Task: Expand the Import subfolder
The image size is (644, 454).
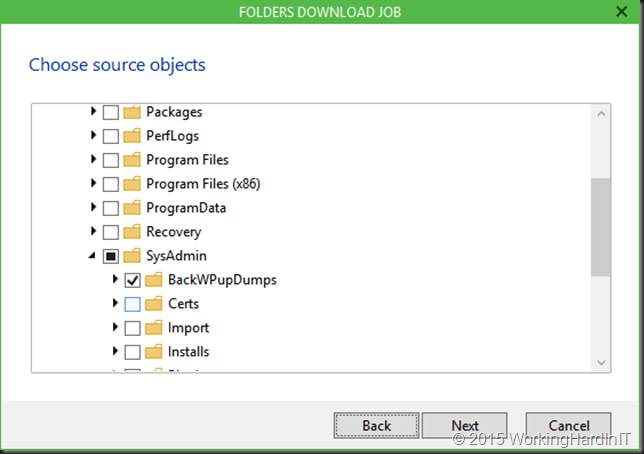Action: tap(115, 327)
